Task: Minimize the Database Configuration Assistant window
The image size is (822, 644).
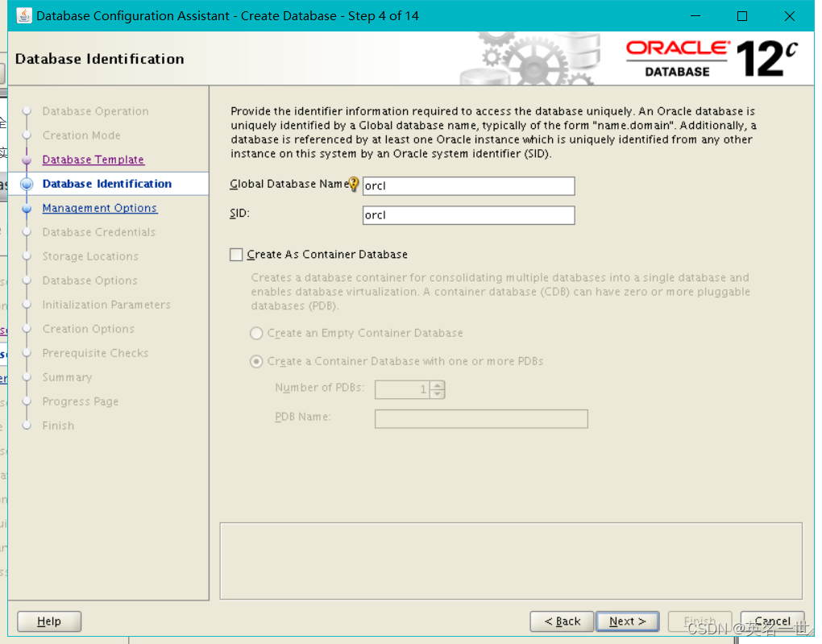Action: (695, 16)
